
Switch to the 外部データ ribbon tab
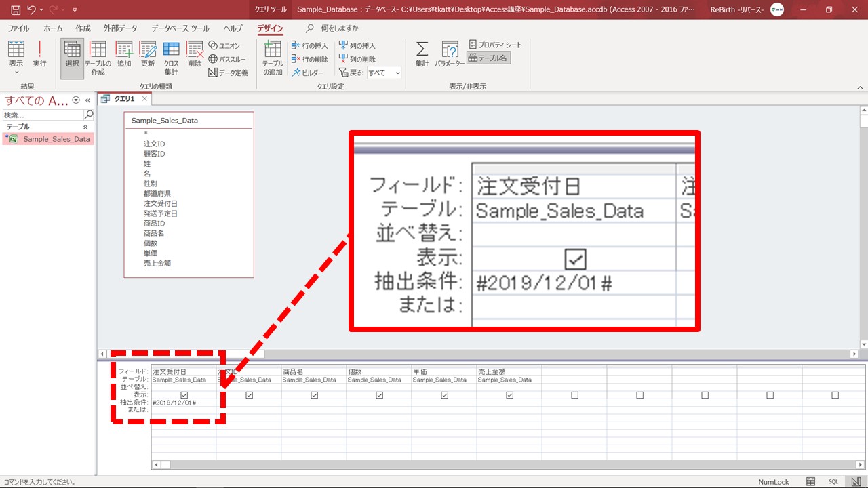120,28
